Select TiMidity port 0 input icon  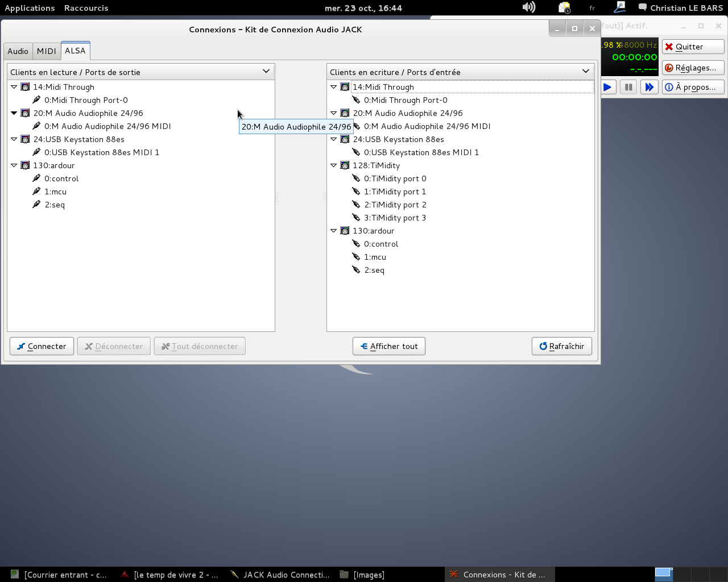point(356,178)
